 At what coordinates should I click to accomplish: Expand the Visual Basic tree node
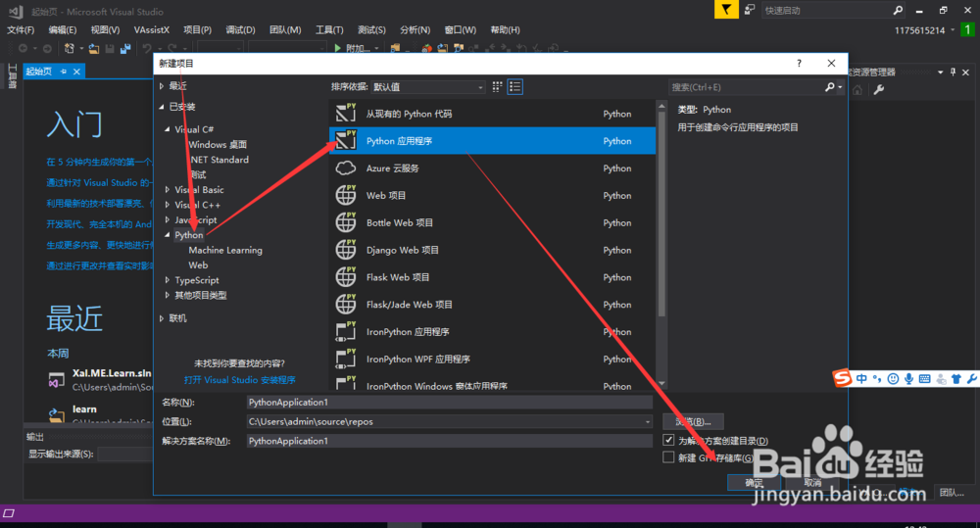168,189
